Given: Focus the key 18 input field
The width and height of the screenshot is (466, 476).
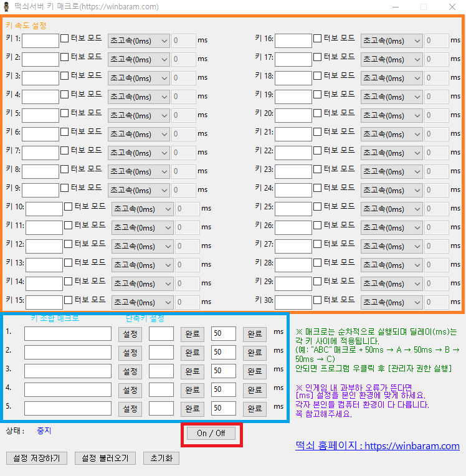Looking at the screenshot, I should coord(293,78).
